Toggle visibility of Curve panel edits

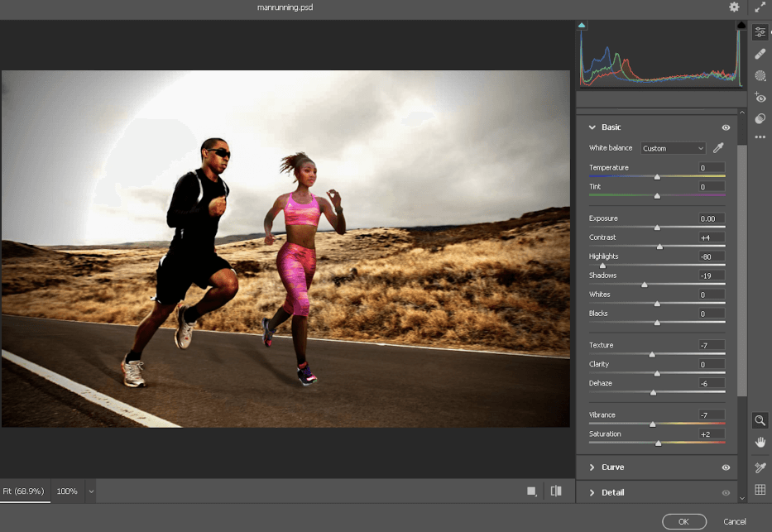coord(726,467)
